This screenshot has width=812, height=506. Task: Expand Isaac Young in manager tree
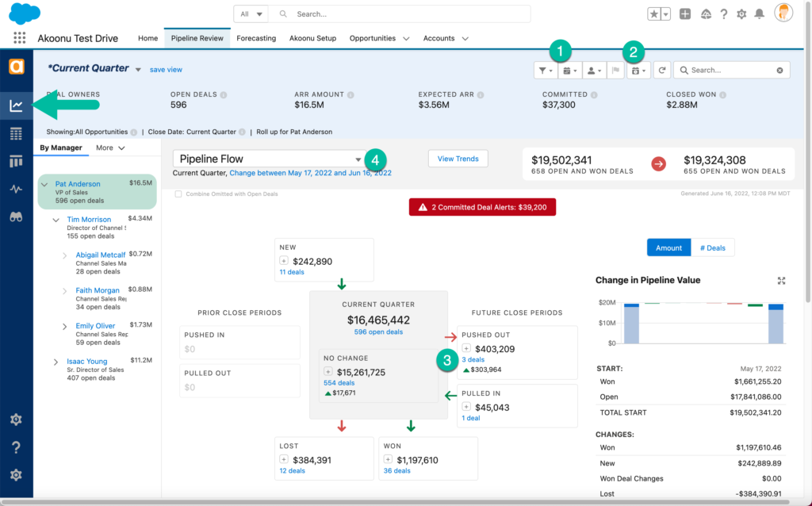click(x=56, y=362)
